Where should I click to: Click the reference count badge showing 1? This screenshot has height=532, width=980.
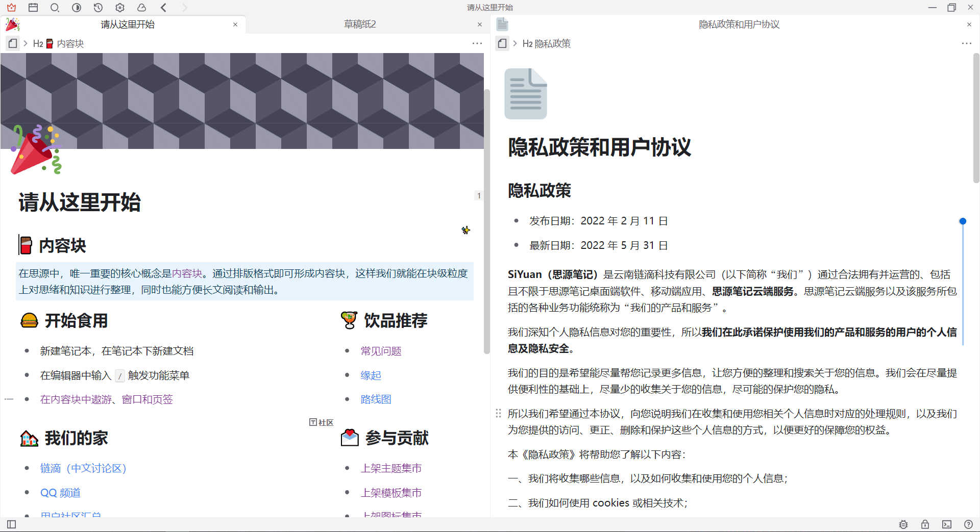click(x=479, y=195)
